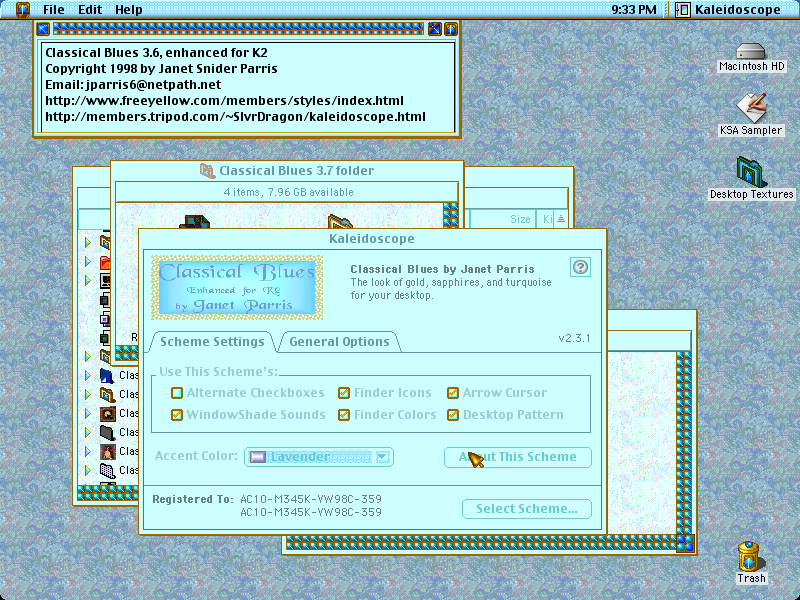Click the 'Copyright 1998 by Janet Snider Parris' line

[x=161, y=68]
